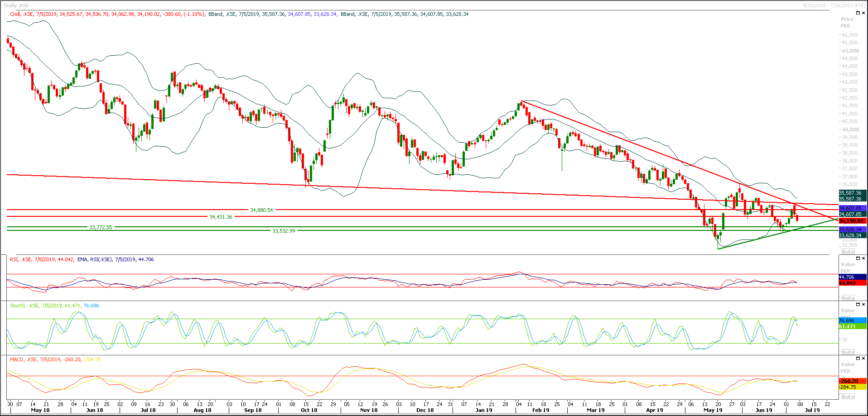Viewport: 868px width, 416px height.
Task: Click the maximize icon on the StochS pane
Action: (x=858, y=304)
